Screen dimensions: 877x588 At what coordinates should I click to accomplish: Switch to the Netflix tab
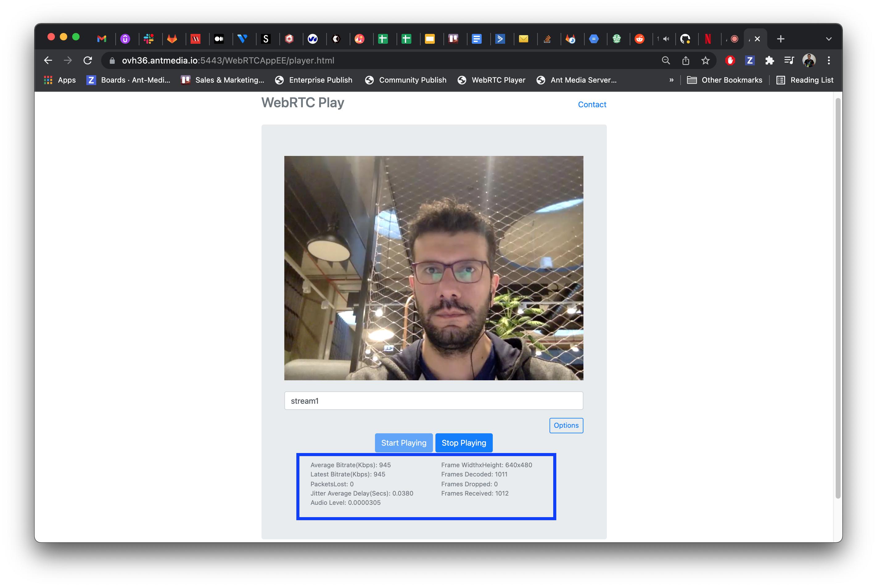click(708, 39)
